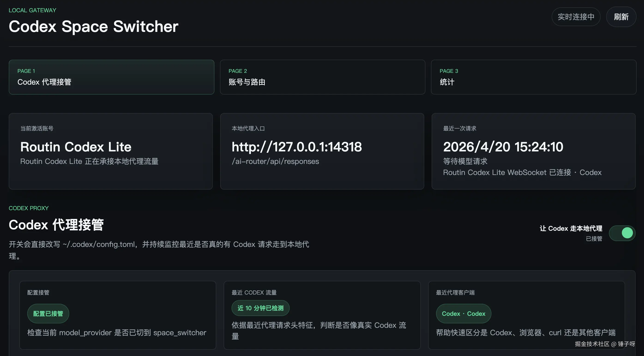The image size is (644, 356).
Task: Click the 刷新 refresh button
Action: (x=621, y=17)
